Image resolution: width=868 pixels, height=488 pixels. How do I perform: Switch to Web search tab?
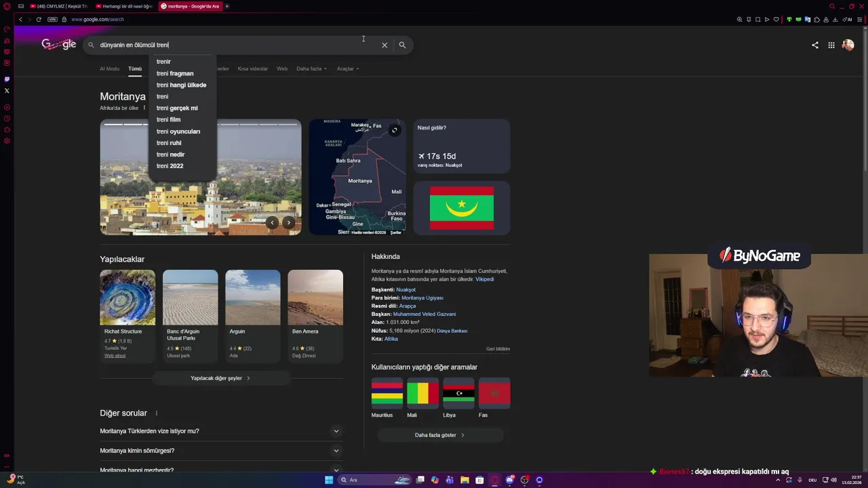(282, 68)
